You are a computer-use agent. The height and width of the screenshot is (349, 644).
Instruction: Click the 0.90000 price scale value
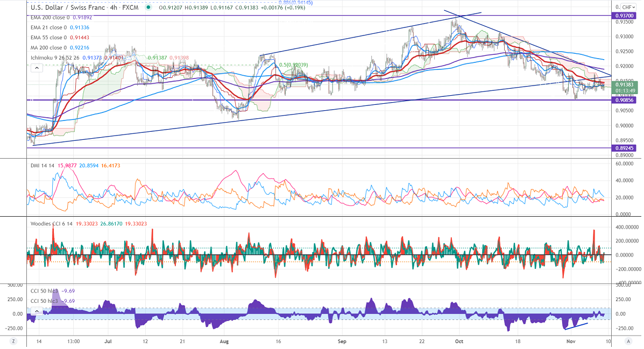(624, 126)
